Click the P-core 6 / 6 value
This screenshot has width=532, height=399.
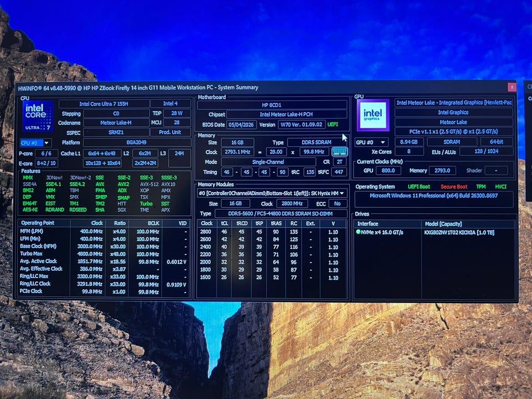click(46, 154)
